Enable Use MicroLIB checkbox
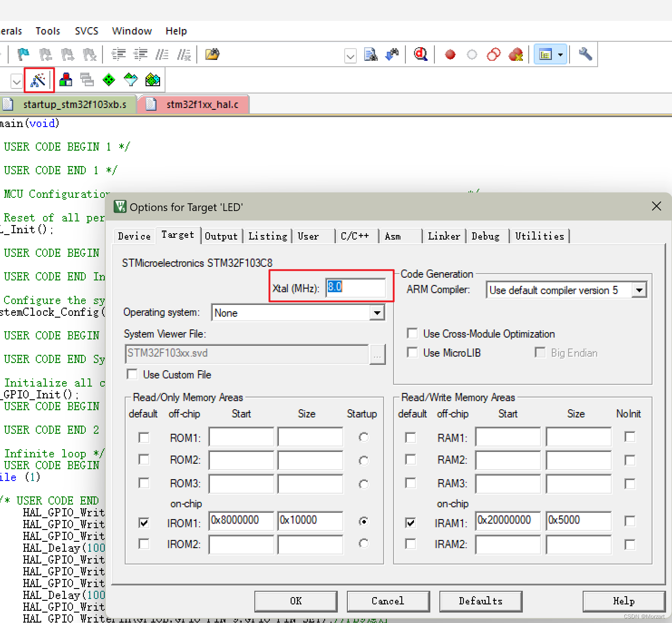 (x=412, y=353)
